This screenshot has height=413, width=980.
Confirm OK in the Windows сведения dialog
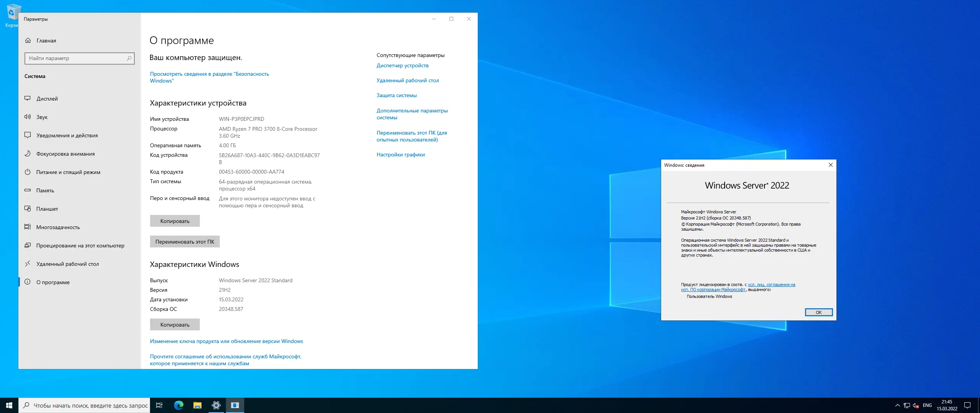tap(818, 312)
